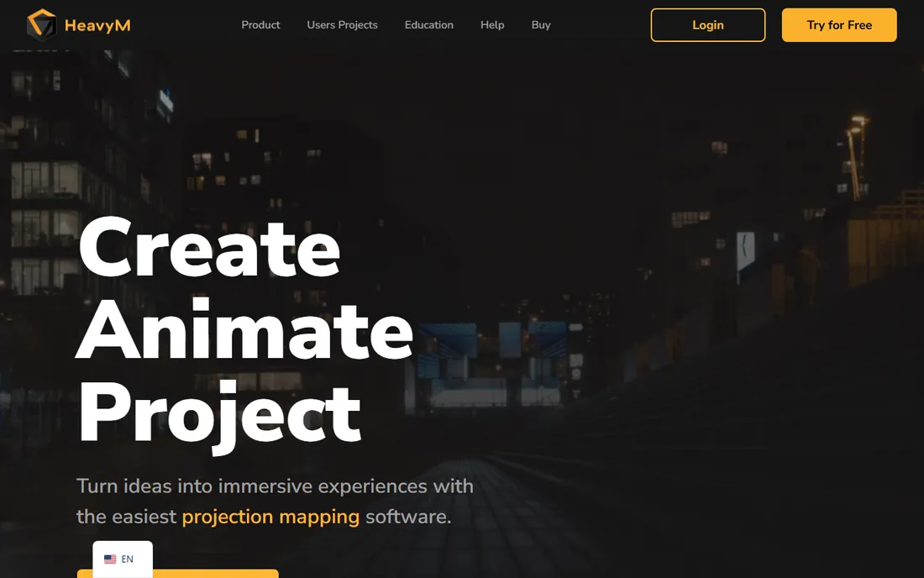Click the 'Animate' headline word
924x578 pixels.
tap(244, 330)
